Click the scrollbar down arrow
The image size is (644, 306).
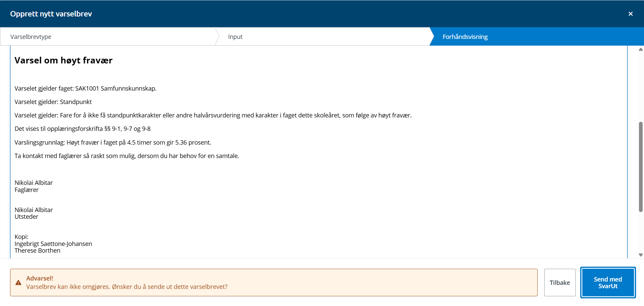coord(641,255)
